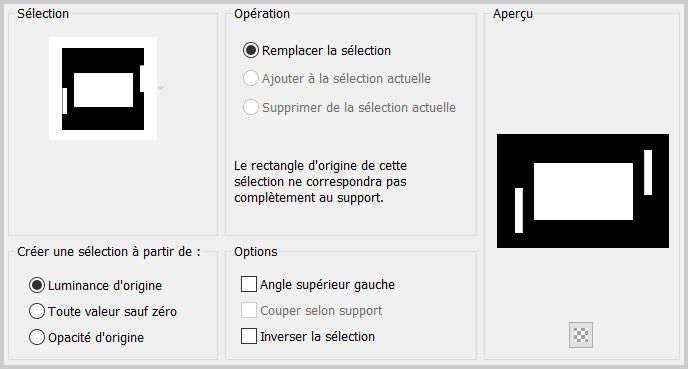Click the Opération group heading
The height and width of the screenshot is (369, 688).
[x=262, y=14]
